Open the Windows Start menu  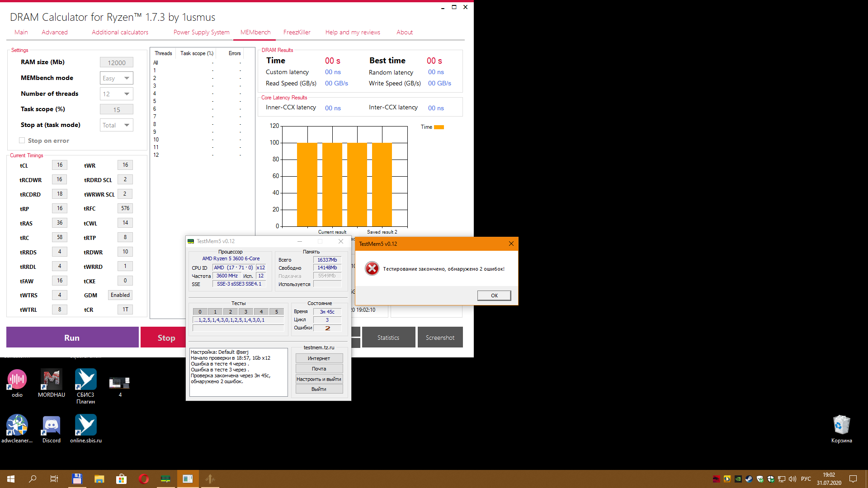[11, 479]
